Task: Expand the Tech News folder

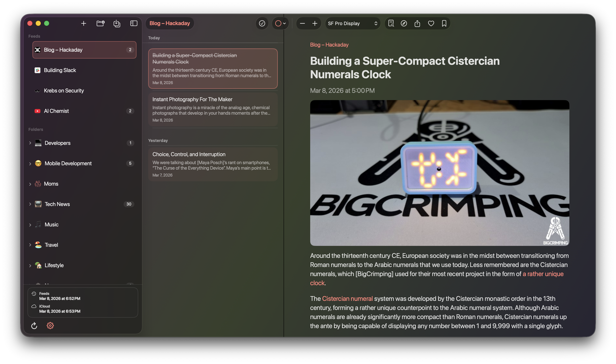Action: click(30, 204)
